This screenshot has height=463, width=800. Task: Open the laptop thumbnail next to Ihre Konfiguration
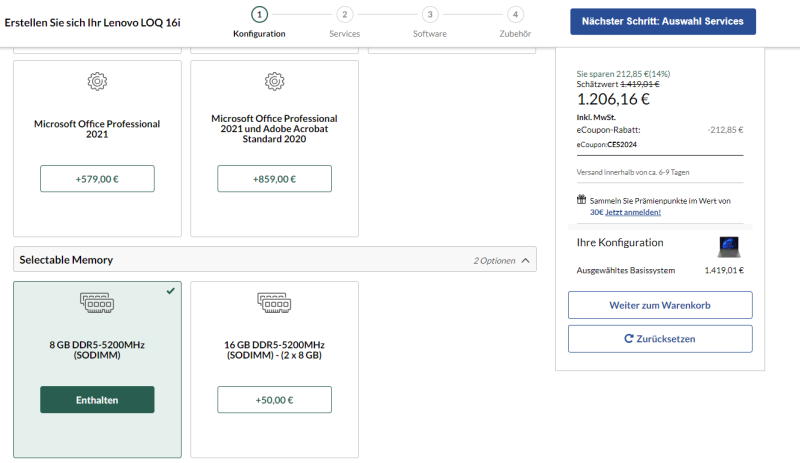tap(729, 247)
